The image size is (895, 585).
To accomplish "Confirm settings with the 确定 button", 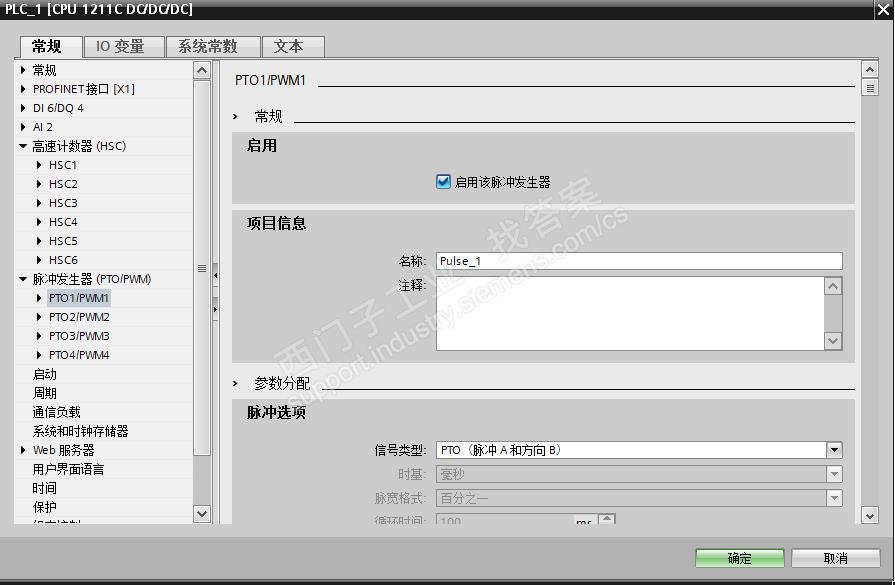I will [739, 558].
